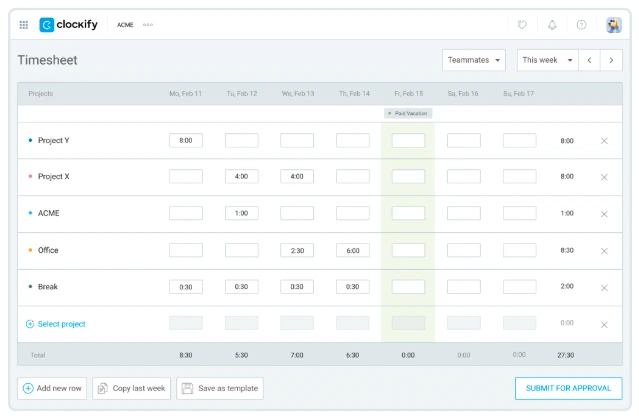Click the ACME workspace name in header

(x=125, y=25)
